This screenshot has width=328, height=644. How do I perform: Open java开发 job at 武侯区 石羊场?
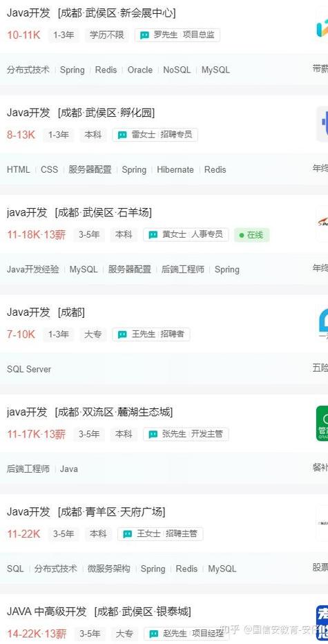pyautogui.click(x=79, y=212)
